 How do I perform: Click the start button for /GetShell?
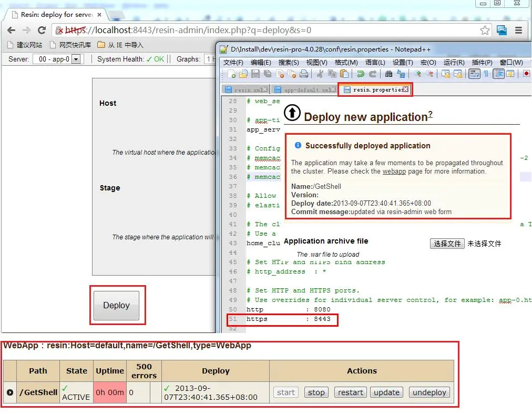[285, 392]
